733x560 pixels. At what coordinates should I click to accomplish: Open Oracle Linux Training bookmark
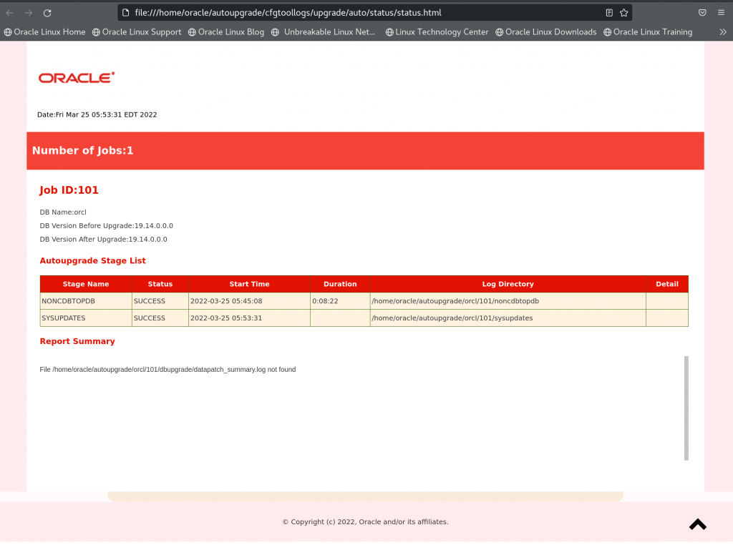point(648,32)
